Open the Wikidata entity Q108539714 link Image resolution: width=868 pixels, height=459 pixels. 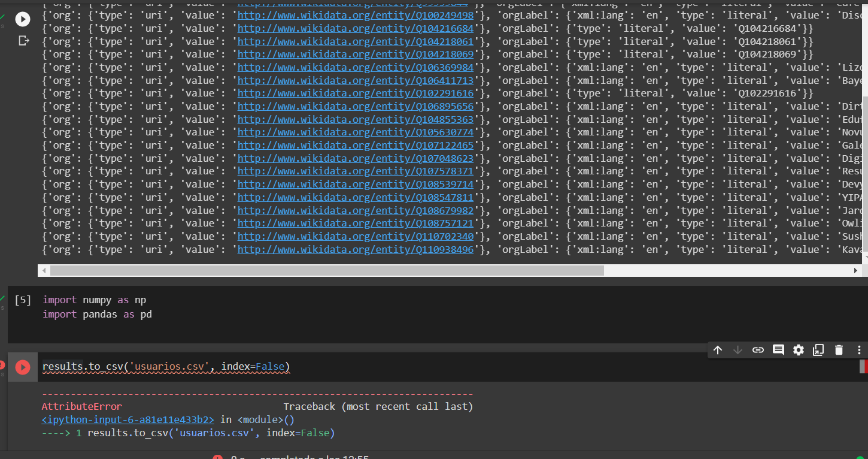[x=356, y=184]
